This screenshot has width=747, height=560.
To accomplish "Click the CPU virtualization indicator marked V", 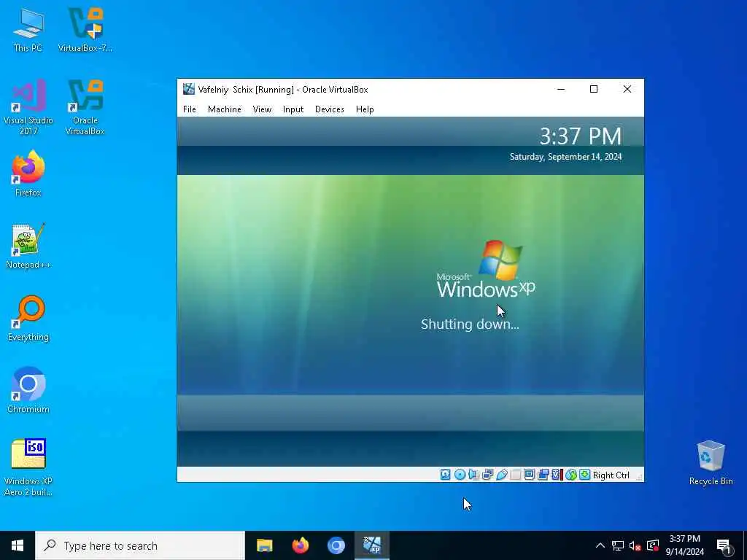I will click(x=557, y=475).
